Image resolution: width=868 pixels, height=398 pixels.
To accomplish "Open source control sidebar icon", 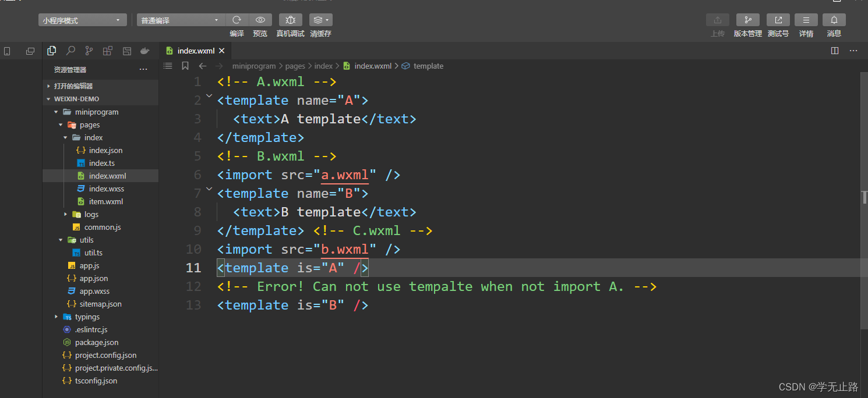I will (89, 51).
